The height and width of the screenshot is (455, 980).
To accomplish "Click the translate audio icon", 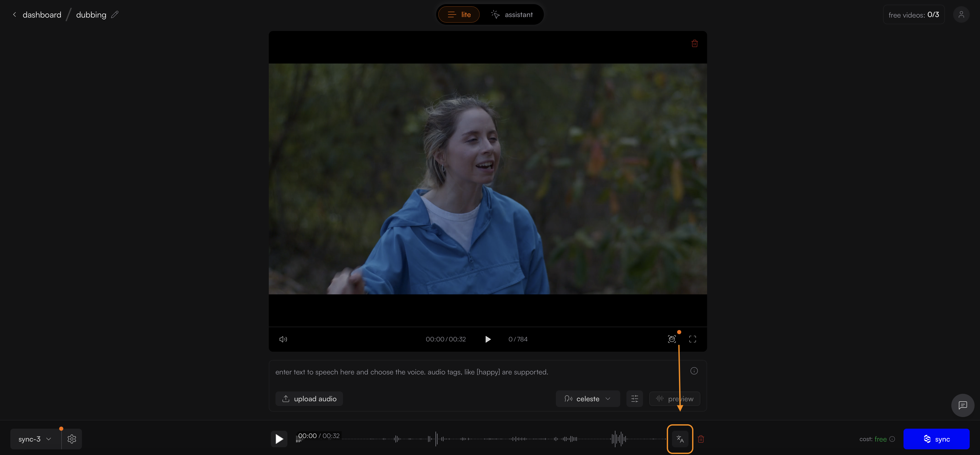I will tap(680, 439).
